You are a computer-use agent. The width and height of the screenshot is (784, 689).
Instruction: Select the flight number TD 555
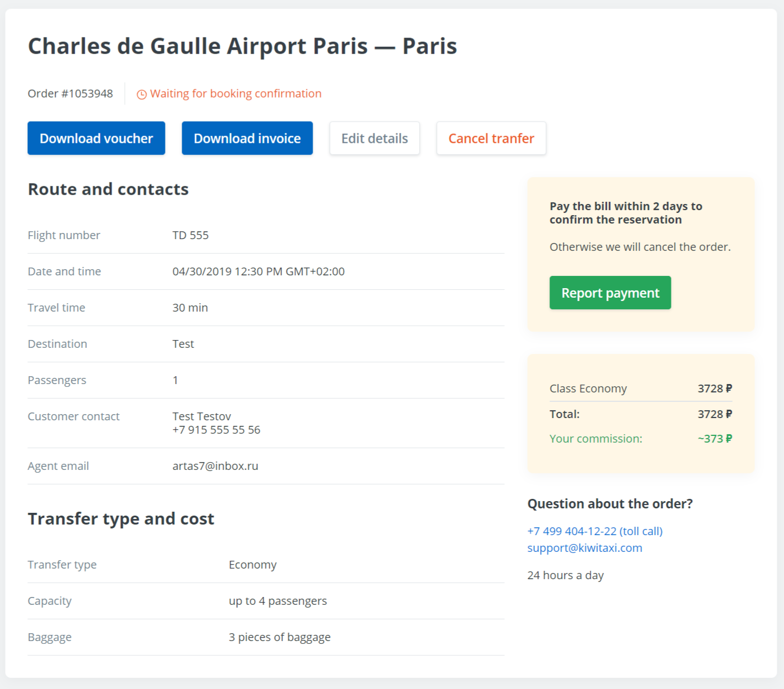(190, 235)
